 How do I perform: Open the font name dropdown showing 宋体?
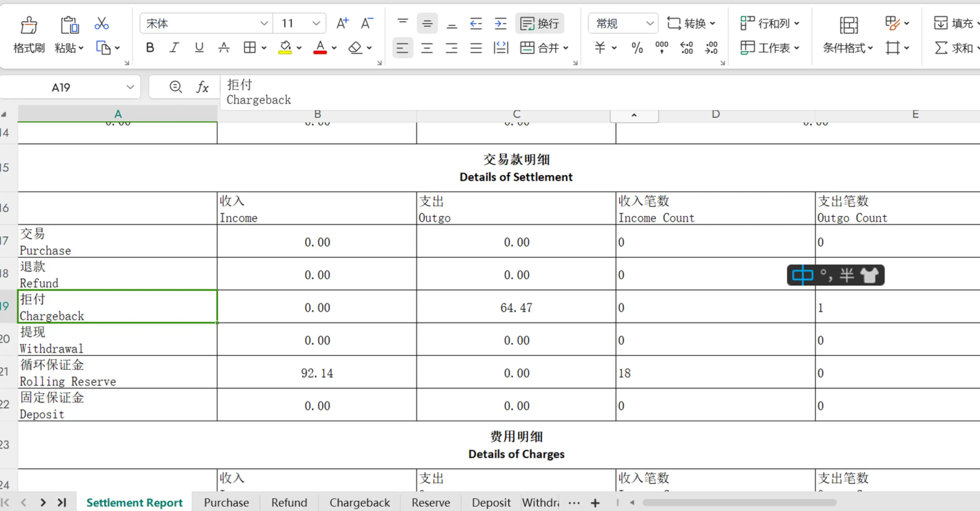pyautogui.click(x=264, y=24)
